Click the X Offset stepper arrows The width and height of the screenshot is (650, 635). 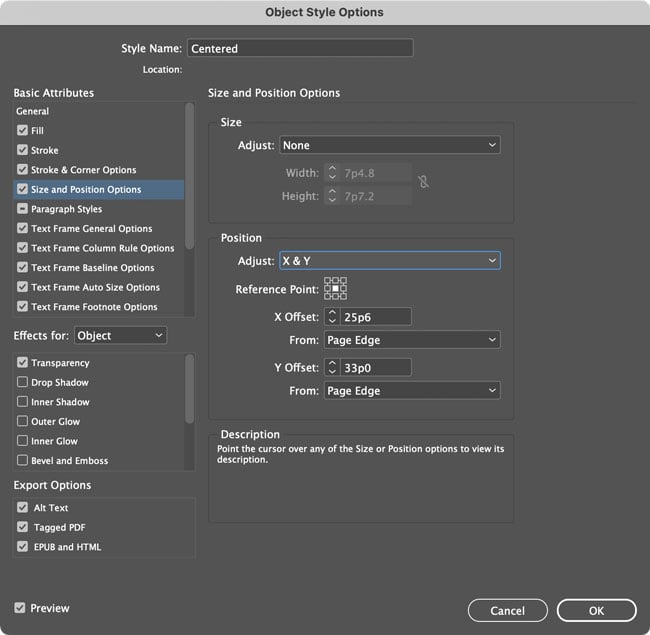(332, 317)
